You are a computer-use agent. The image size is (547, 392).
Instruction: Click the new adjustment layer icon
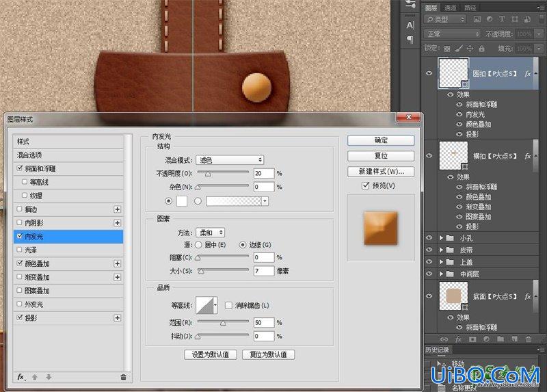click(486, 339)
